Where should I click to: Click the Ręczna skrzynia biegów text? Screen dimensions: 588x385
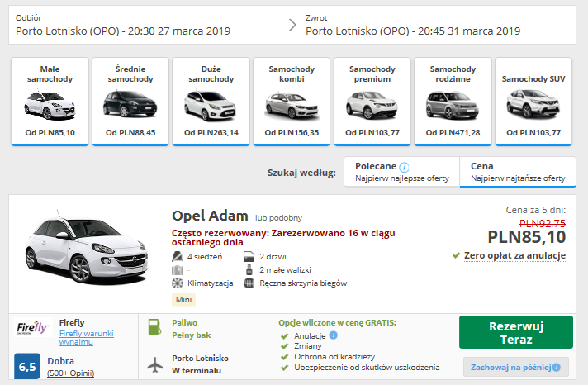pos(303,283)
